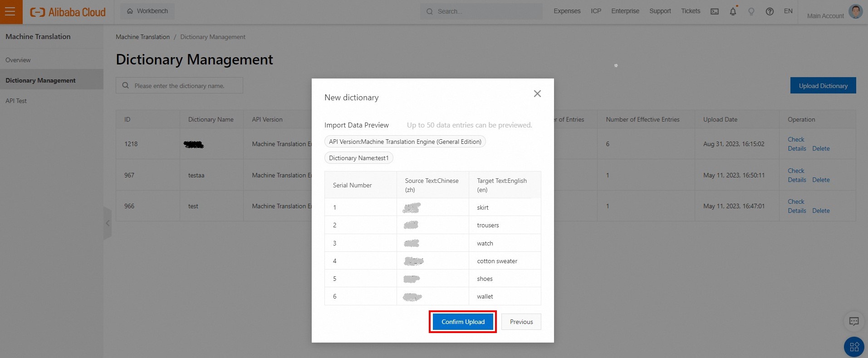Select Overview in the sidebar

click(x=18, y=60)
